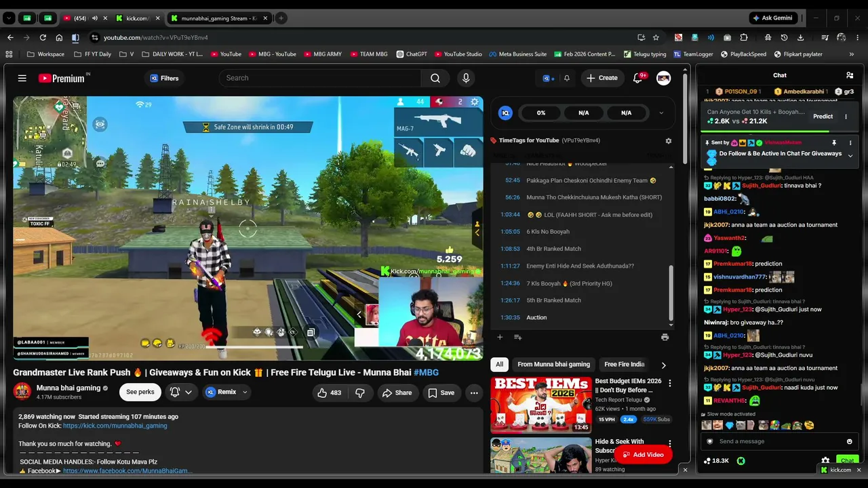Screen dimensions: 868x488
Task: Print the TimeTags list
Action: (x=665, y=337)
